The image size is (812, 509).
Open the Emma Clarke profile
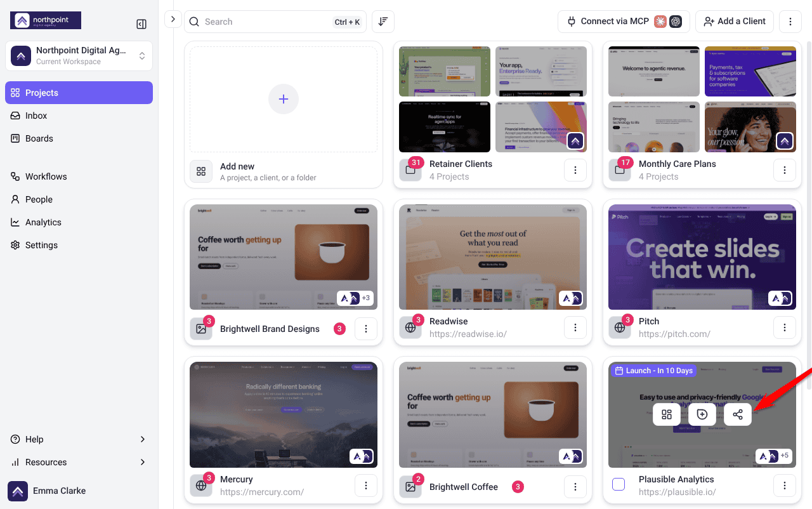(47, 491)
